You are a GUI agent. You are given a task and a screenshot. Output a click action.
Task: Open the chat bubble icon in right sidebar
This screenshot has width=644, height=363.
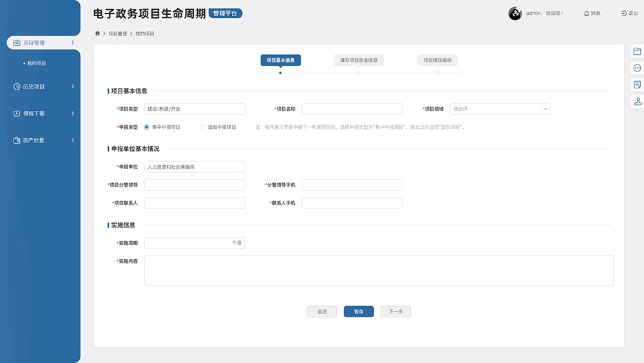[x=637, y=68]
